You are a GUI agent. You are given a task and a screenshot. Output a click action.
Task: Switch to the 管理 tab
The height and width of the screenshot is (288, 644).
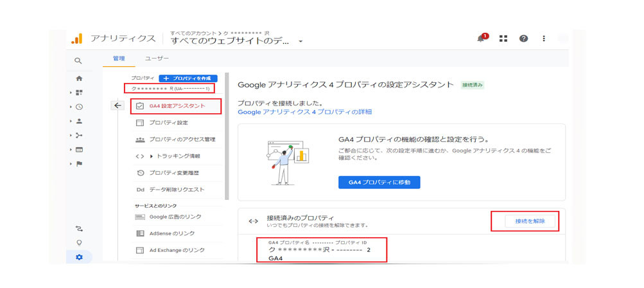point(119,59)
